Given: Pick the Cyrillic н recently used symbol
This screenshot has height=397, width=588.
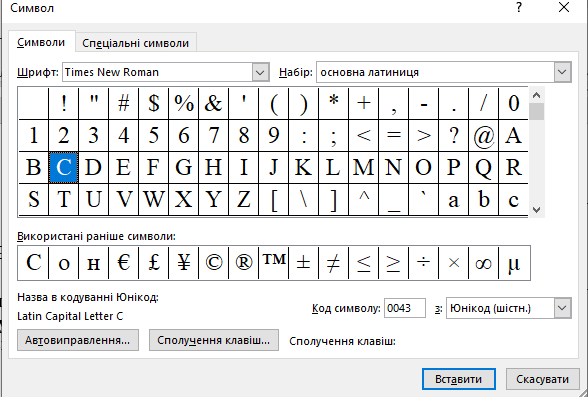Looking at the screenshot, I should (x=94, y=263).
